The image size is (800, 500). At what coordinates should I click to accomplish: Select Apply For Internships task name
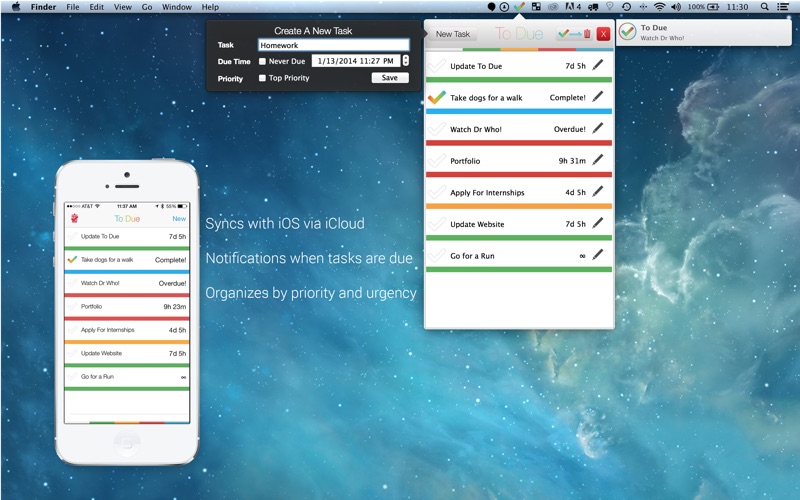487,192
